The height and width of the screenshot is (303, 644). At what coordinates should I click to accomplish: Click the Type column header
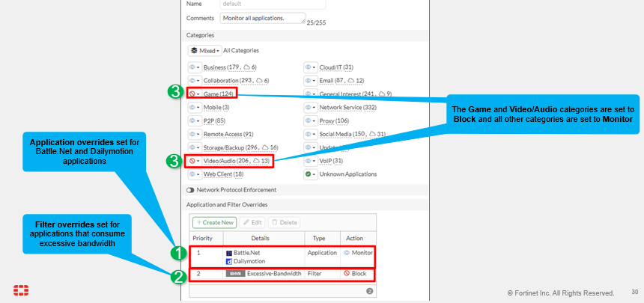[x=319, y=238]
